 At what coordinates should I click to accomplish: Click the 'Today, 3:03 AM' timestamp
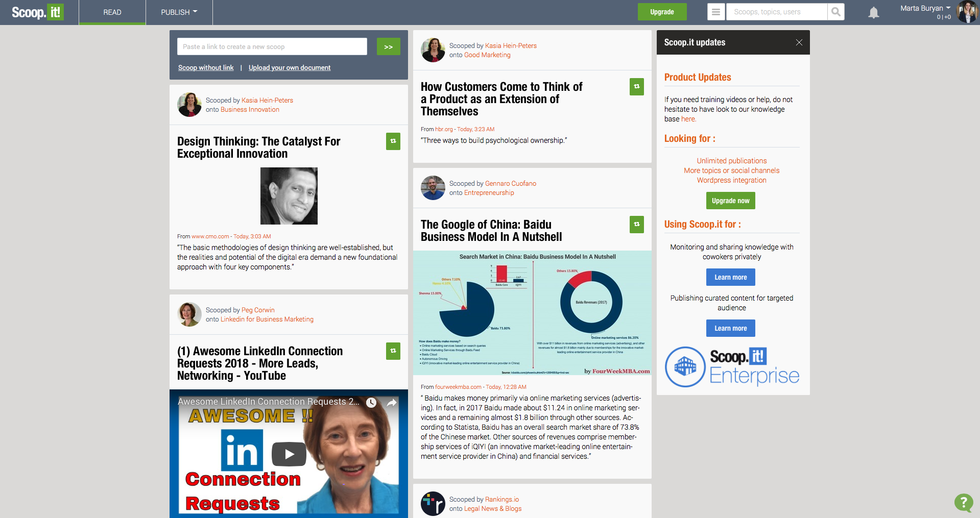[x=252, y=236]
